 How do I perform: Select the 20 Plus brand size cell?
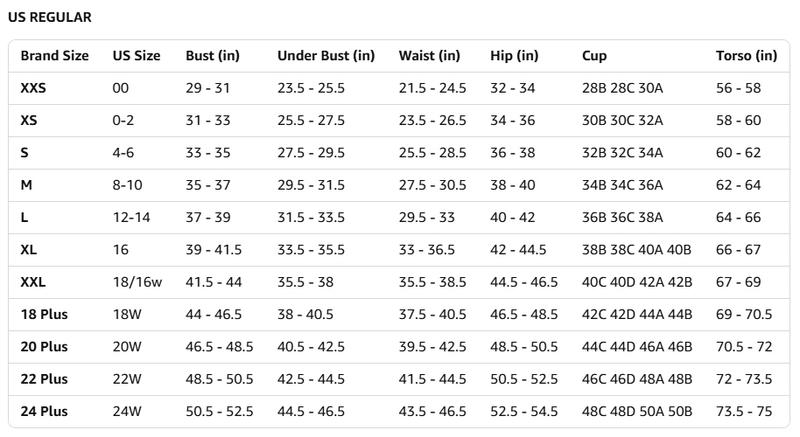(x=44, y=347)
